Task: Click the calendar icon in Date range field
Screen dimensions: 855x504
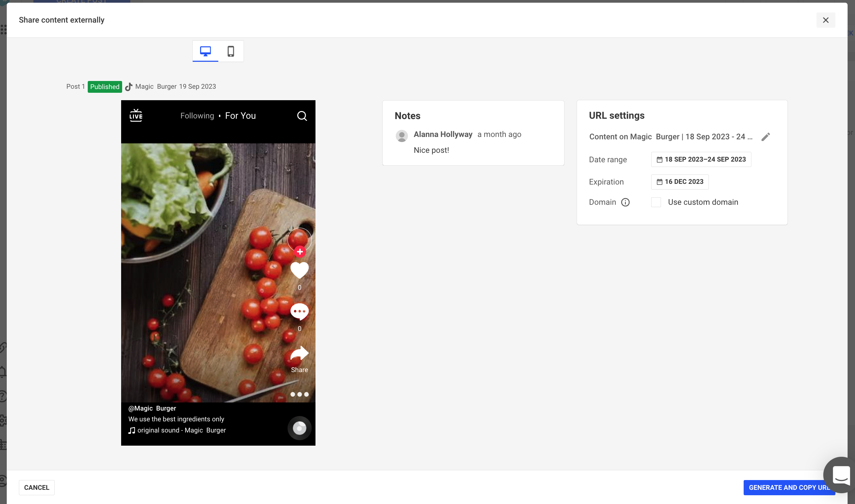Action: coord(659,160)
